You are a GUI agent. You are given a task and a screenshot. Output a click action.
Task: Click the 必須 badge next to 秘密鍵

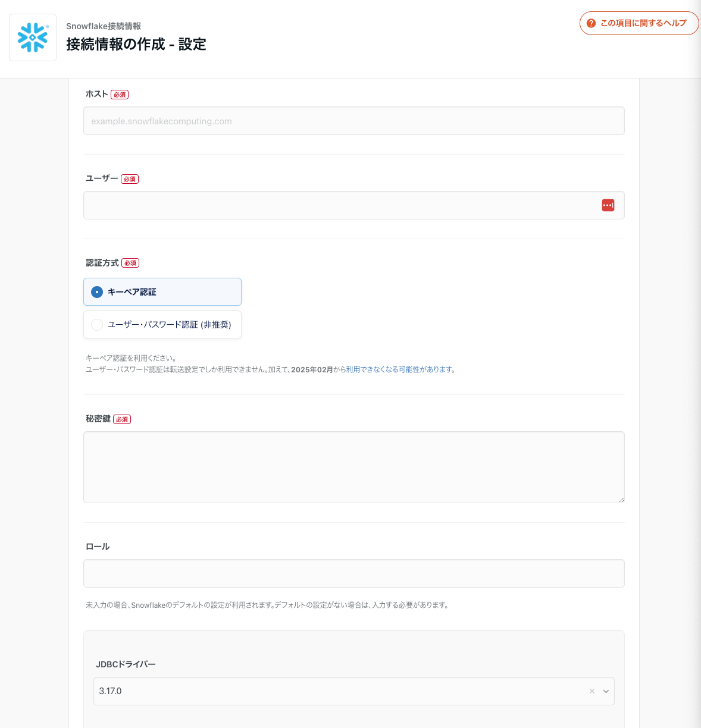click(x=122, y=419)
